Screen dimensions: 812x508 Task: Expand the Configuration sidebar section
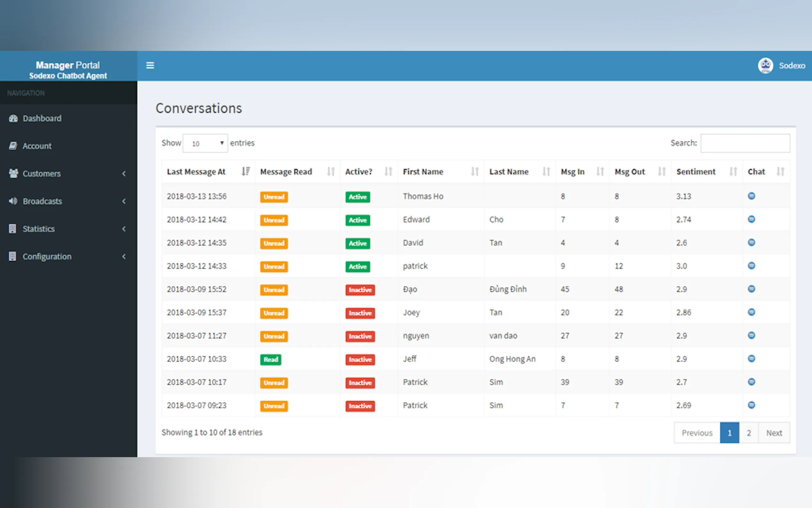click(x=47, y=256)
